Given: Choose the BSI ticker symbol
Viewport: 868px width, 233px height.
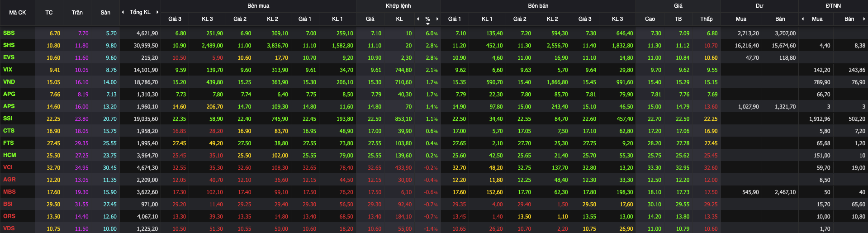Looking at the screenshot, I should 8,204.
